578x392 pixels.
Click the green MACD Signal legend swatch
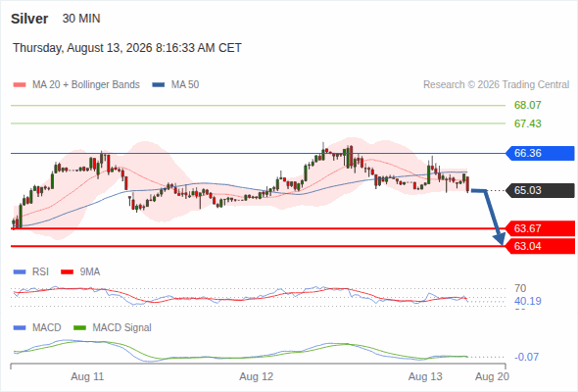pos(80,328)
